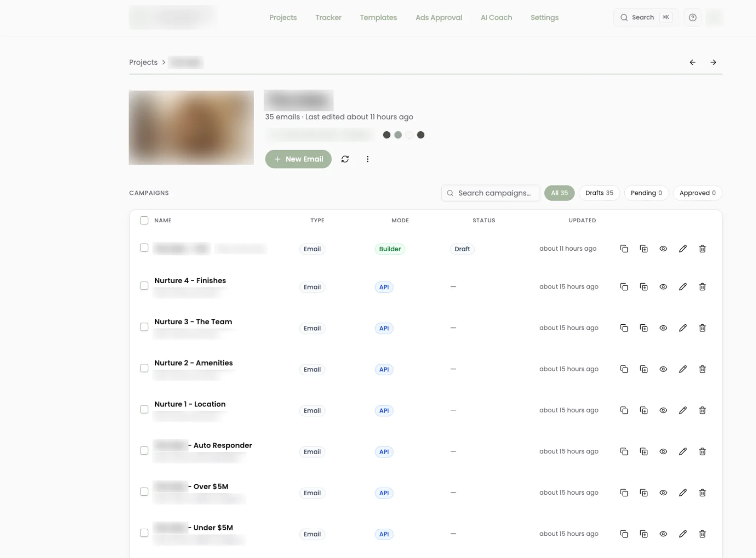
Task: Edit the Nurture 1 - Location campaign
Action: point(683,410)
